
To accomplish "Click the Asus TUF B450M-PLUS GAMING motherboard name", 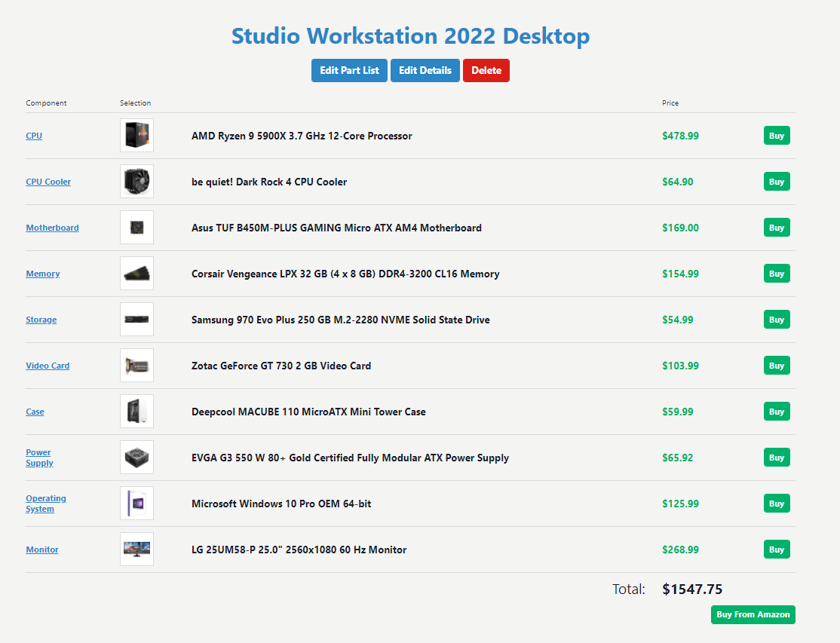I will [x=336, y=228].
